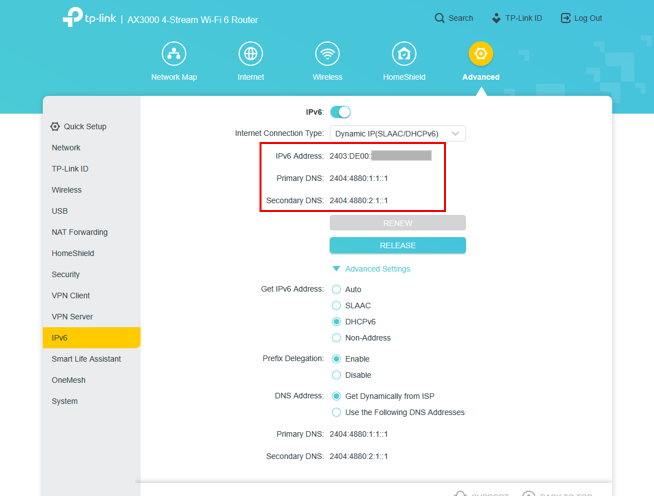Viewport: 654px width, 496px height.
Task: Toggle the IPv6 switch off
Action: [340, 112]
